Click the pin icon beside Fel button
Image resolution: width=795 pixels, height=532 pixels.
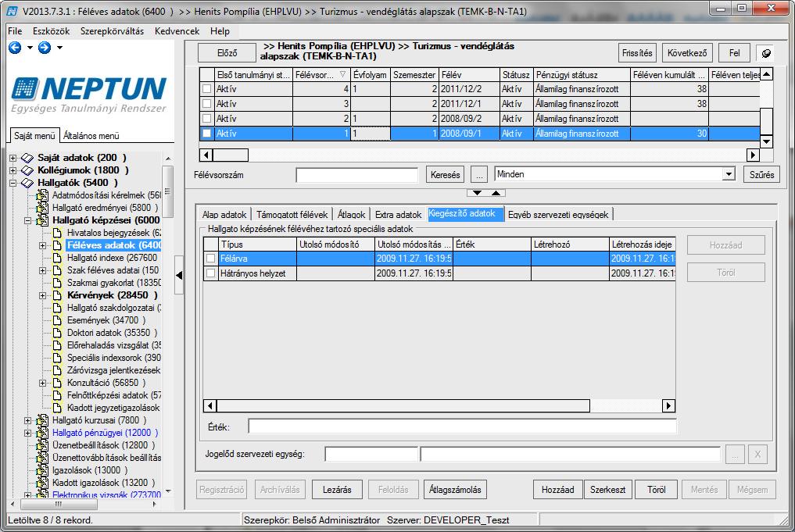(766, 52)
